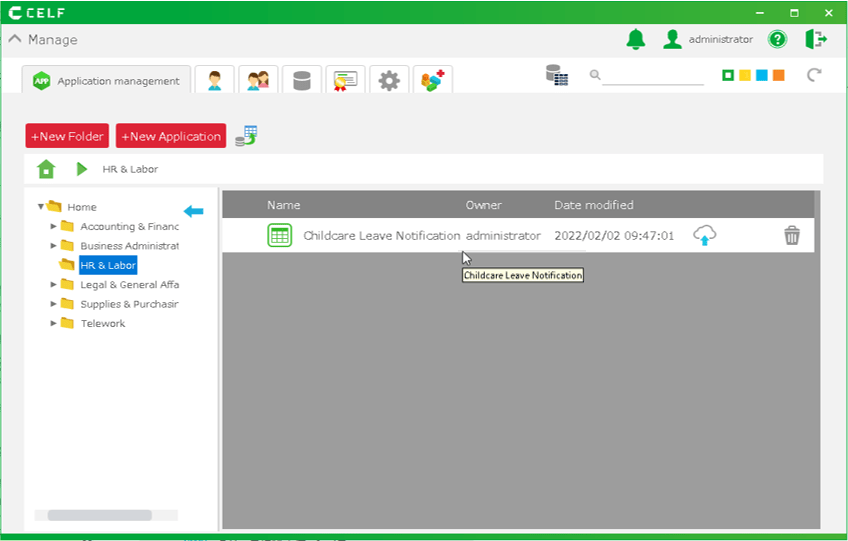Viewport: 848px width, 541px height.
Task: Open the notifications bell
Action: tap(635, 39)
